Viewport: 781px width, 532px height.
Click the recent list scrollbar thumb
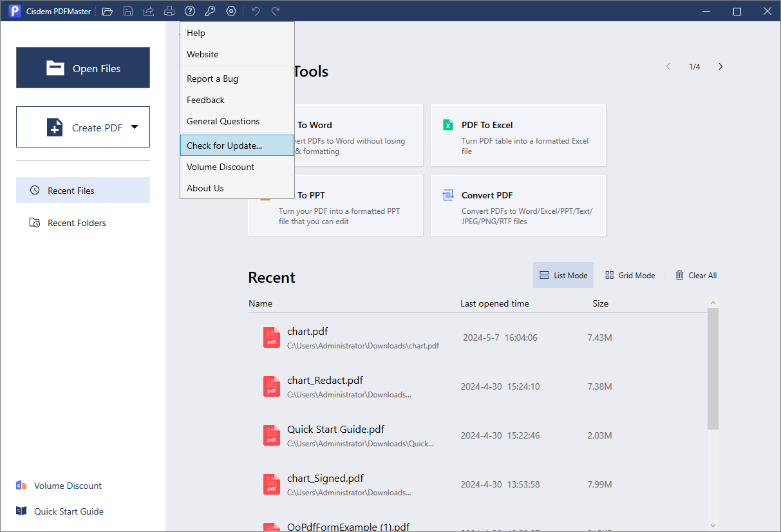click(x=713, y=368)
